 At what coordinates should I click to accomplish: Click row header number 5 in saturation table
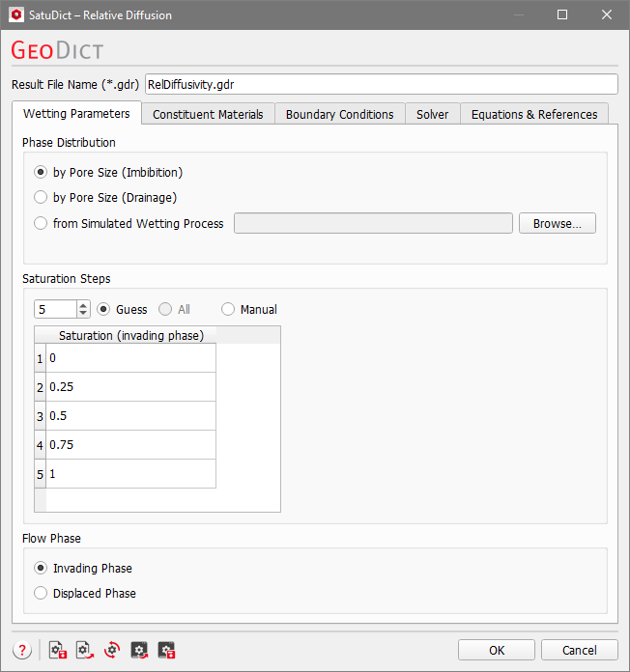pos(40,474)
